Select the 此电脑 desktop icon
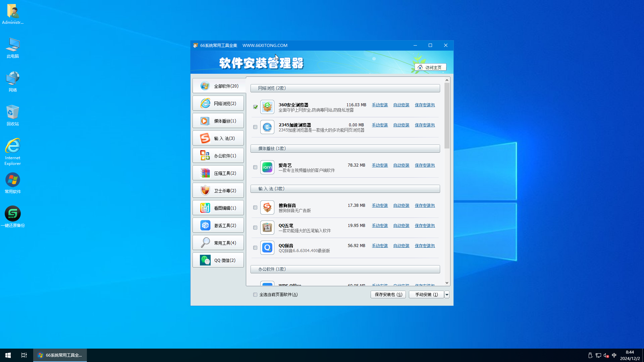This screenshot has height=362, width=644. [13, 48]
